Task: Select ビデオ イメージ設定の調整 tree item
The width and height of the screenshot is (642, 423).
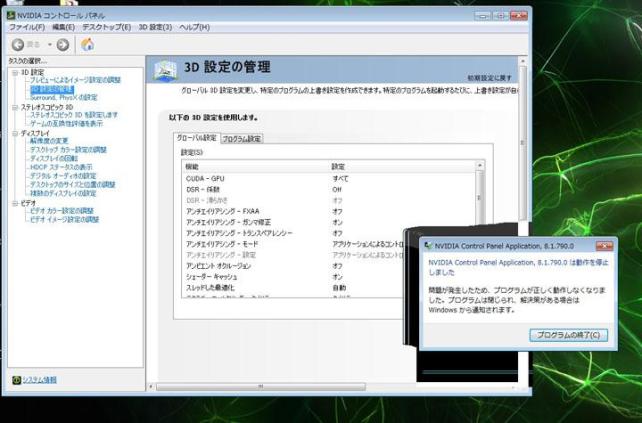Action: [64, 219]
